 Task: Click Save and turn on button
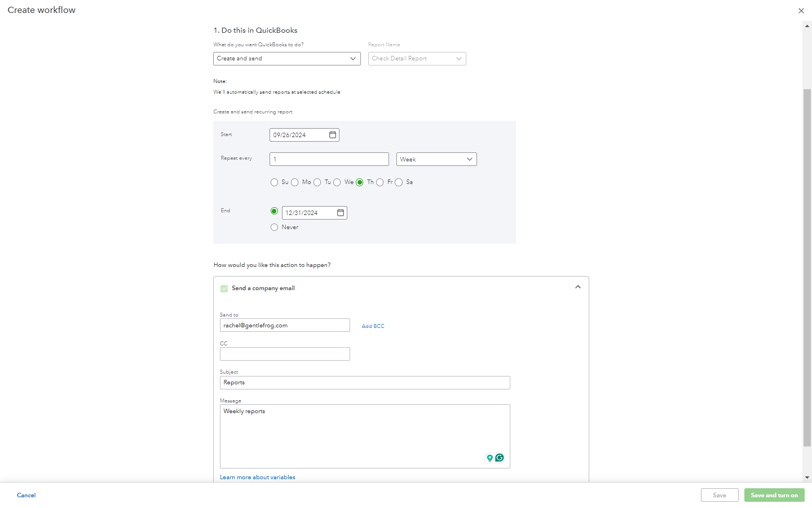pos(774,495)
